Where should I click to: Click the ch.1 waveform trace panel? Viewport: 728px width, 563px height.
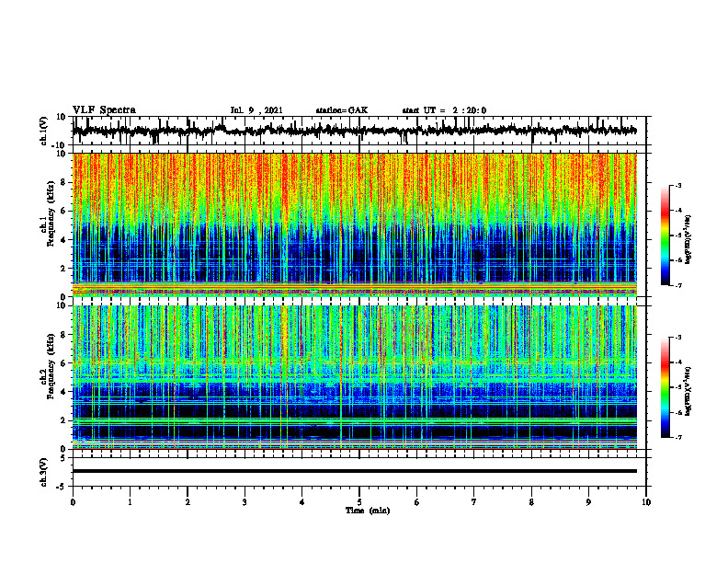[358, 131]
